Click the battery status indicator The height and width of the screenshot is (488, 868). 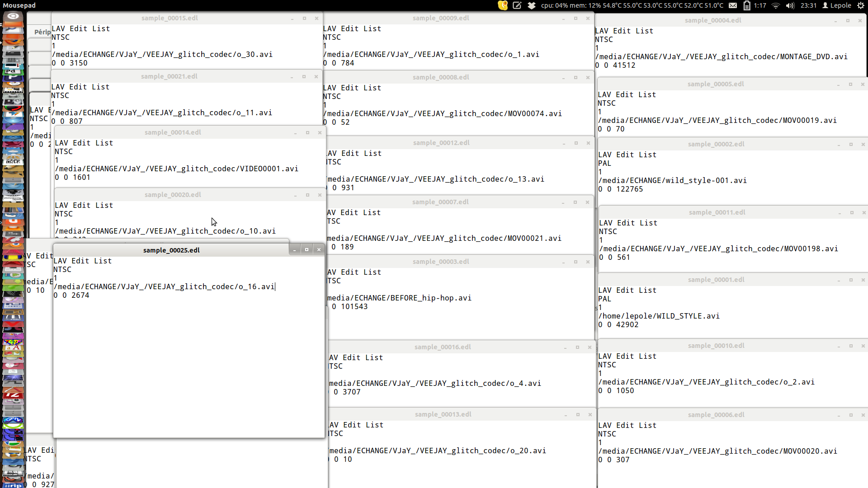tap(747, 5)
